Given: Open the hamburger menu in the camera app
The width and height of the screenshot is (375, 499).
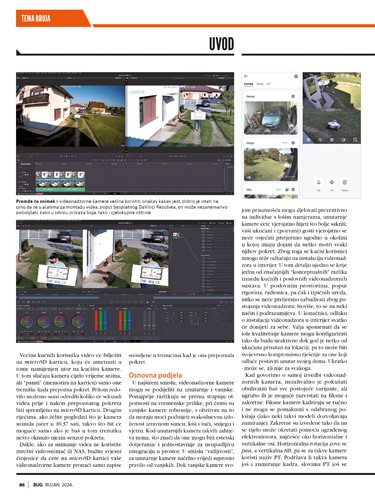Looking at the screenshot, I should coord(246,77).
